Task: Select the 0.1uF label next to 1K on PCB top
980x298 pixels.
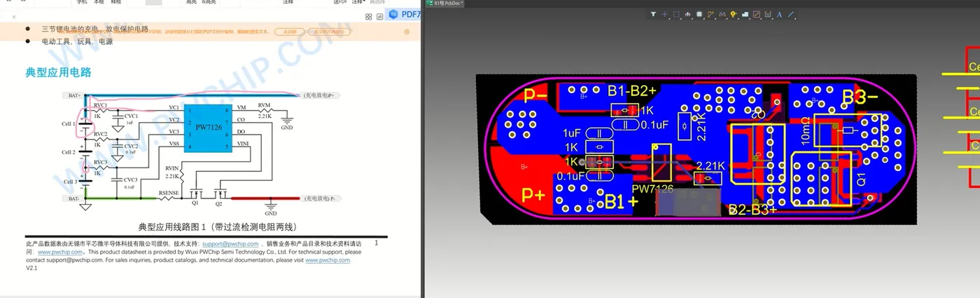Action: tap(654, 125)
